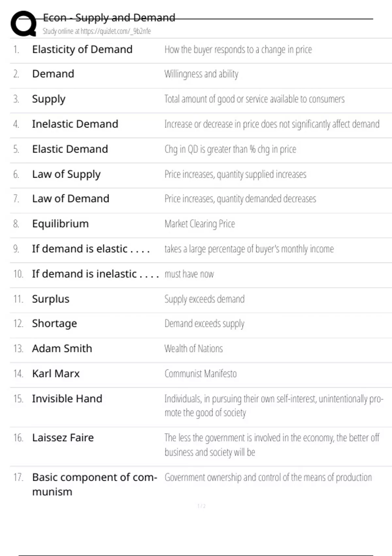Screen dimensions: 392x556
Task: Click the 'Equilibrium' term
Action: point(60,224)
